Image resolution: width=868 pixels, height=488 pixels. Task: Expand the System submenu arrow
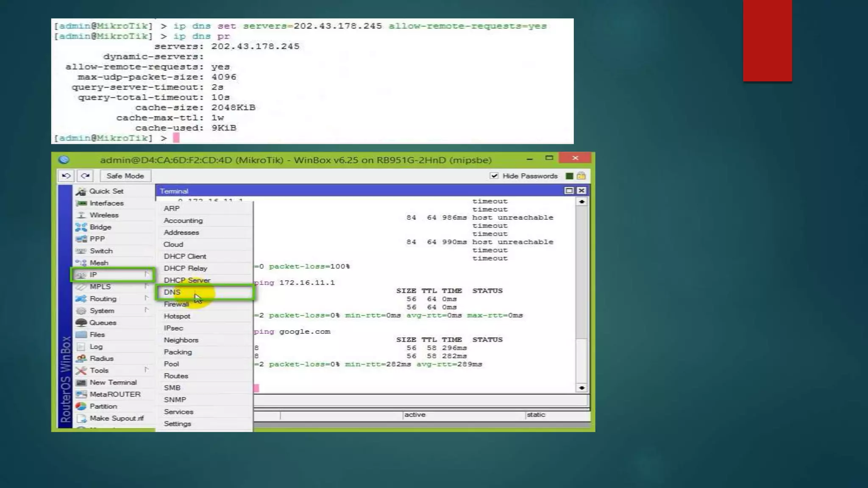tap(146, 310)
